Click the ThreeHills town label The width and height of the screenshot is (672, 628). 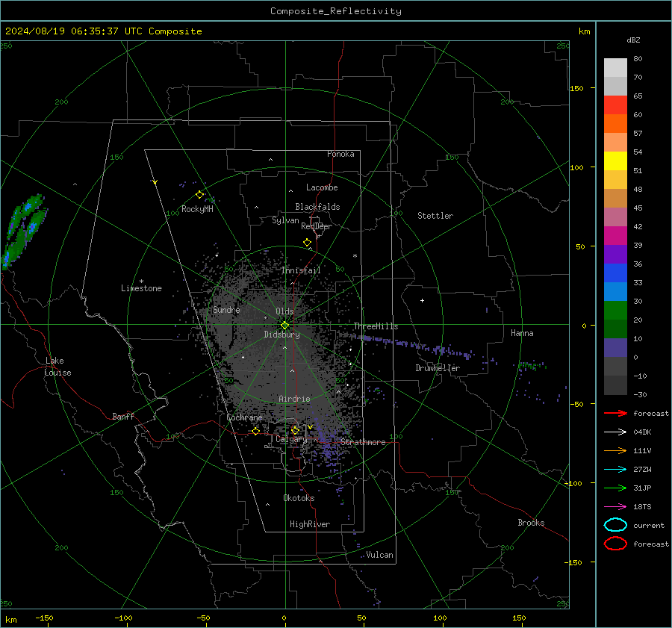(x=376, y=326)
